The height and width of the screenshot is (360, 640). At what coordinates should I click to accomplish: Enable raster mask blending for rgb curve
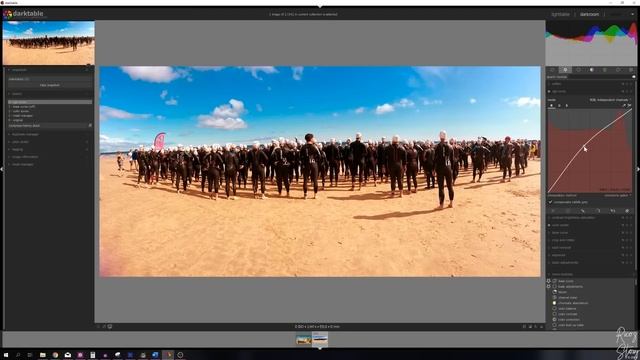pyautogui.click(x=627, y=211)
